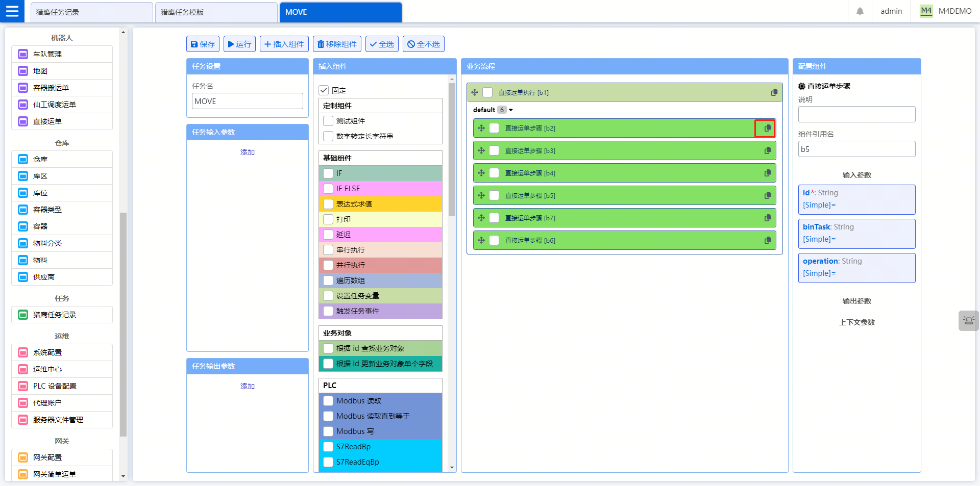Copy the step b7 component icon
The image size is (980, 486).
[767, 218]
